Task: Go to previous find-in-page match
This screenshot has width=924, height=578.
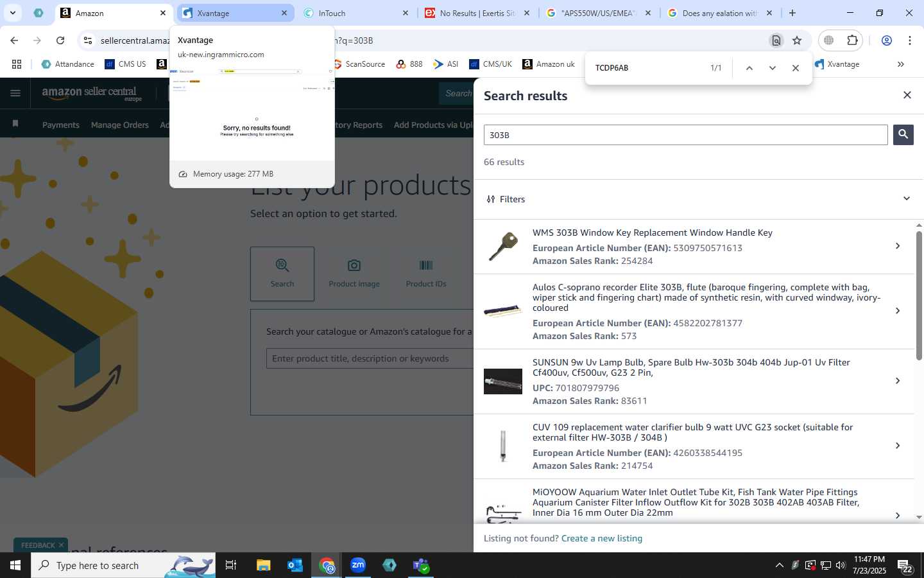Action: [749, 68]
